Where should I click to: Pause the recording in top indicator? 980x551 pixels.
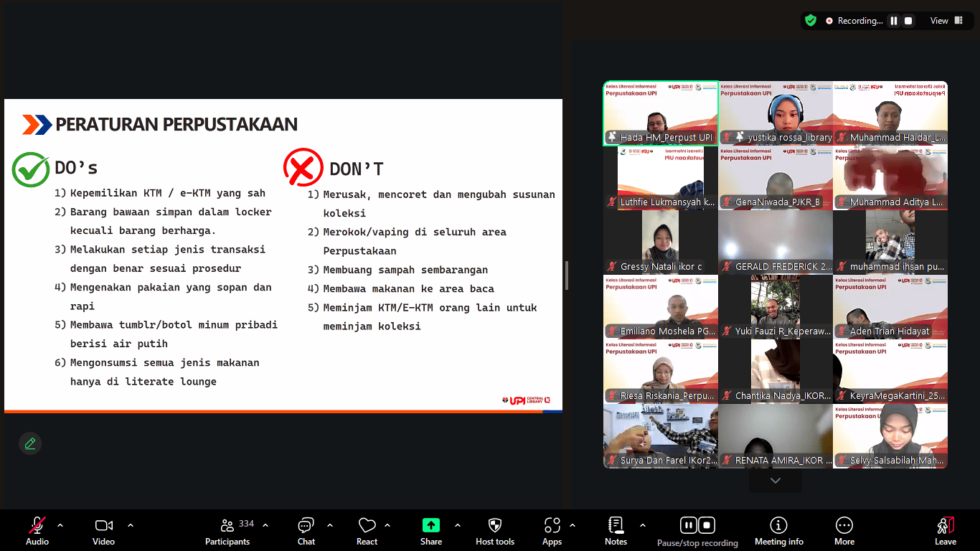coord(894,21)
